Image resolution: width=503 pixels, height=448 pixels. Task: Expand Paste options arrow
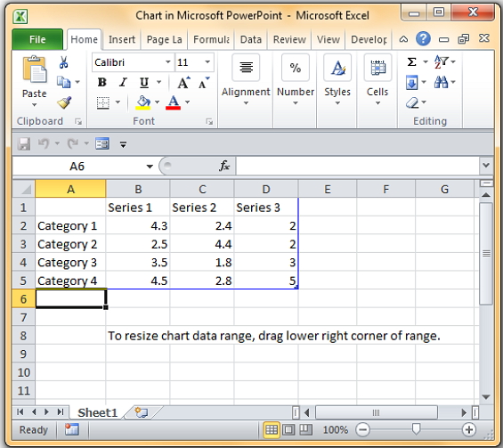pyautogui.click(x=35, y=105)
